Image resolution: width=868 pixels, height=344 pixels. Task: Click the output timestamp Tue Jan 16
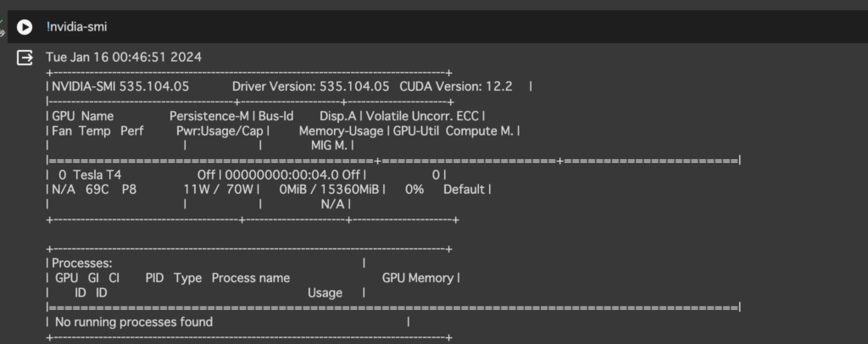[124, 58]
